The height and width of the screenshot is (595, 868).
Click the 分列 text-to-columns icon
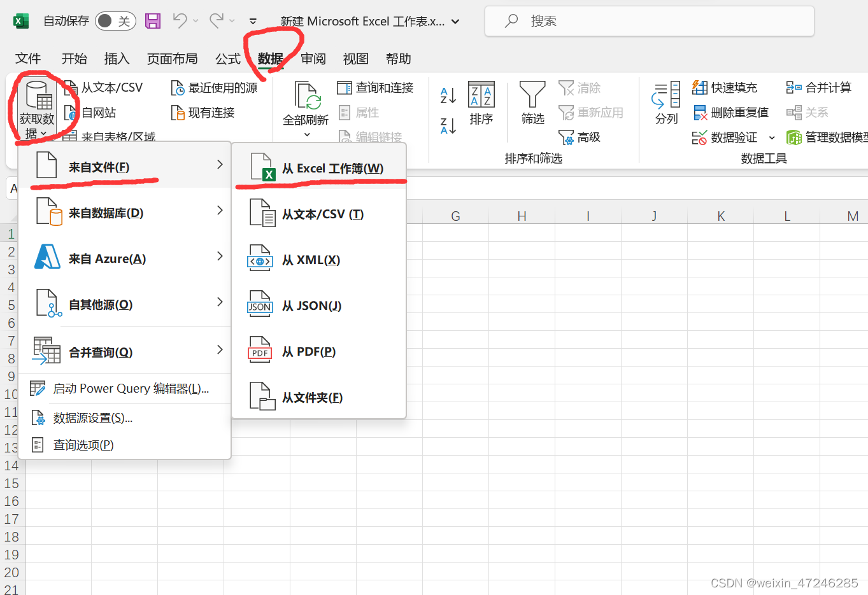666,94
